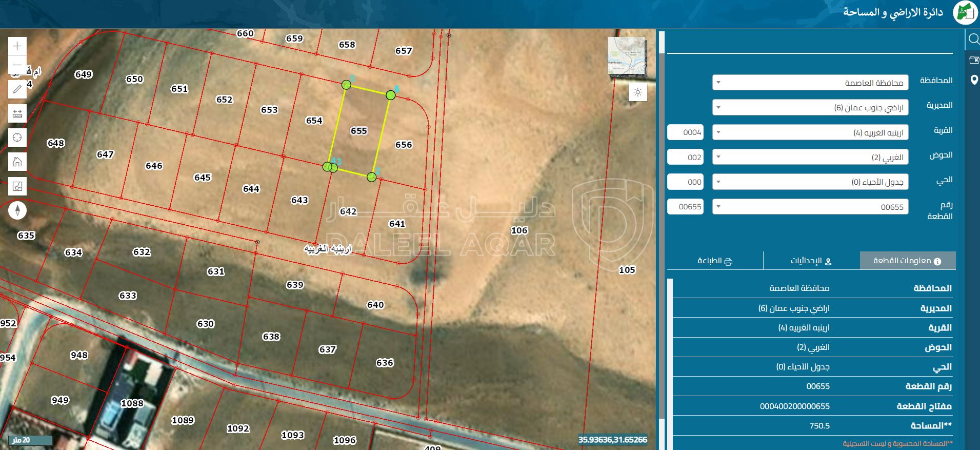Open the الطباعة print tab
The image size is (980, 450).
pyautogui.click(x=714, y=261)
